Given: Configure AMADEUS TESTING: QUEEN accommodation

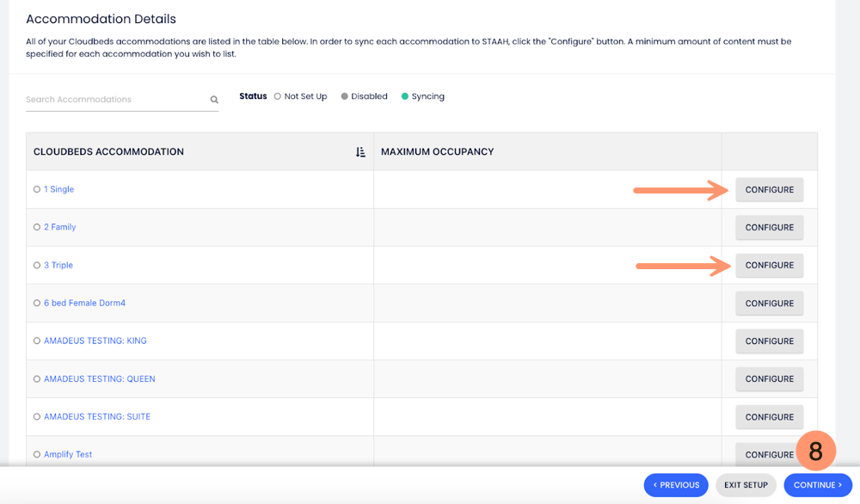Looking at the screenshot, I should [x=769, y=378].
